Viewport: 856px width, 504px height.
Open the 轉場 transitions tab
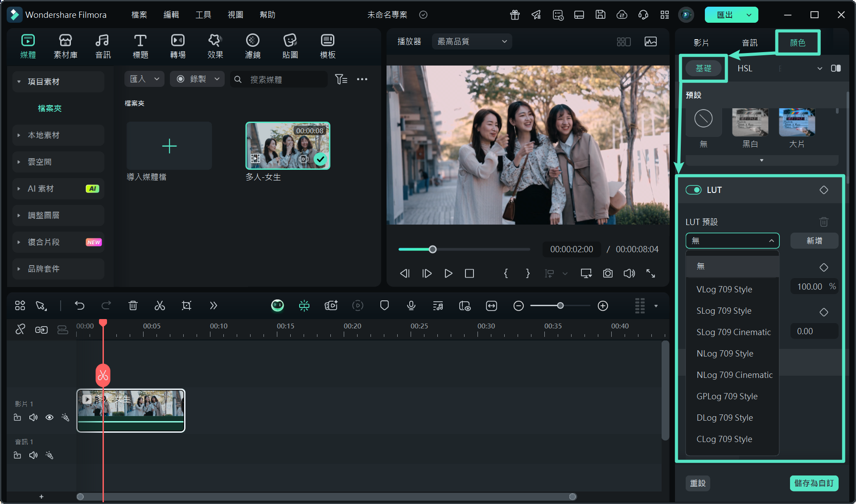pyautogui.click(x=178, y=46)
